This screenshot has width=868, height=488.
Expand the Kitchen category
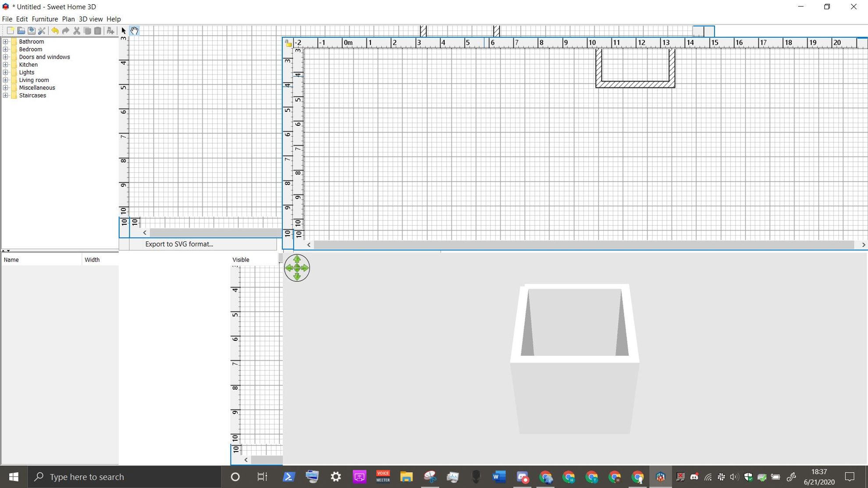point(6,64)
